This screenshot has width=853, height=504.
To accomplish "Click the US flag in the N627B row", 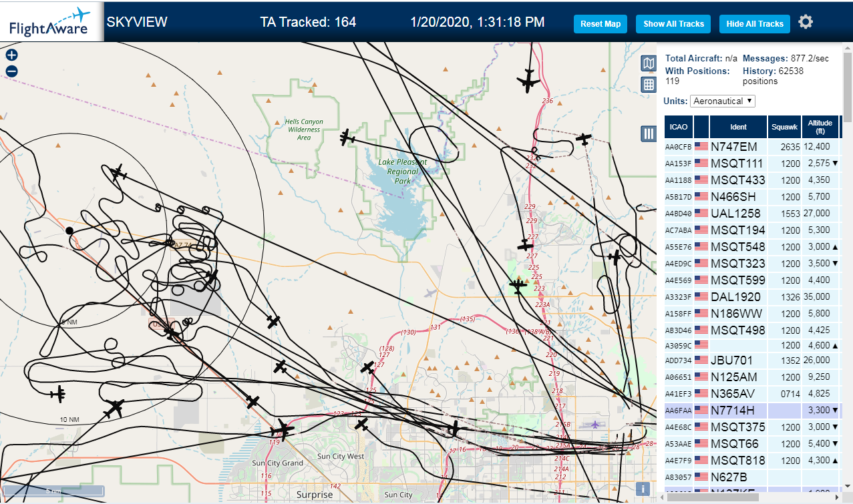I will tap(701, 477).
